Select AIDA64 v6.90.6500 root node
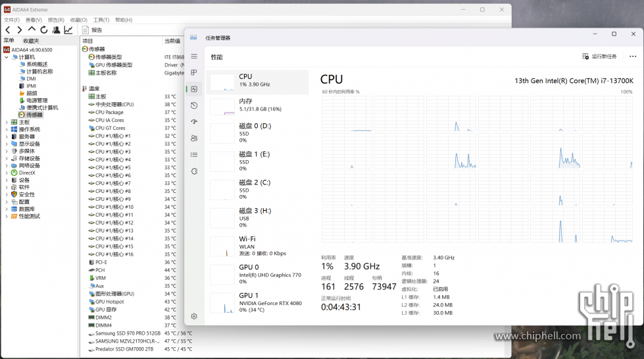Viewport: 644px width, 359px height. point(28,50)
